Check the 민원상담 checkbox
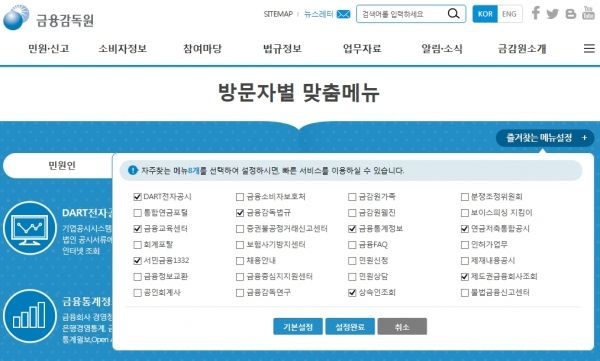This screenshot has width=600, height=361. [352, 276]
